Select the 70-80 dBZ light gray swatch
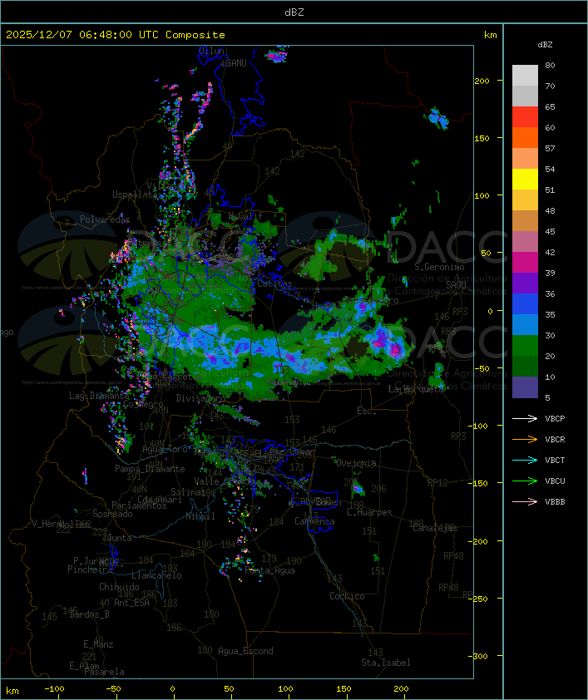 coord(525,76)
